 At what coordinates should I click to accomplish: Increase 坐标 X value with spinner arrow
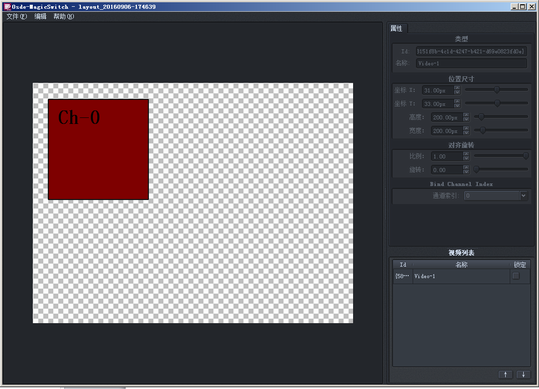[x=457, y=88]
